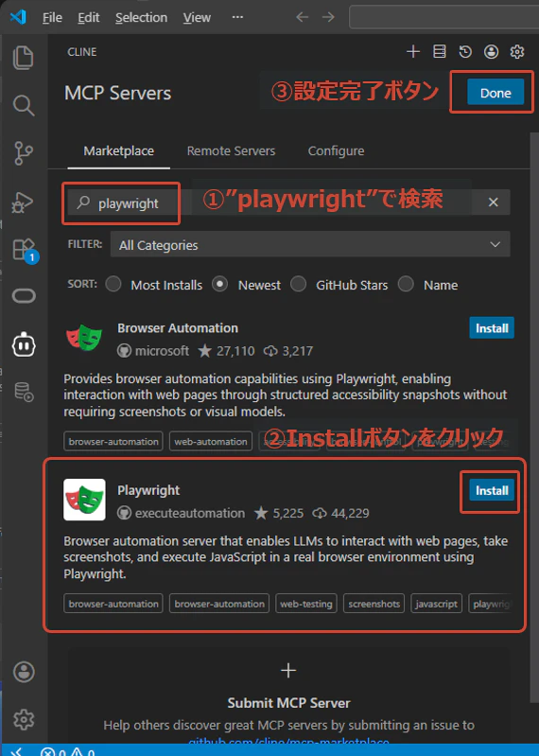Click the Browser Automation title
539x756 pixels.
pos(178,328)
